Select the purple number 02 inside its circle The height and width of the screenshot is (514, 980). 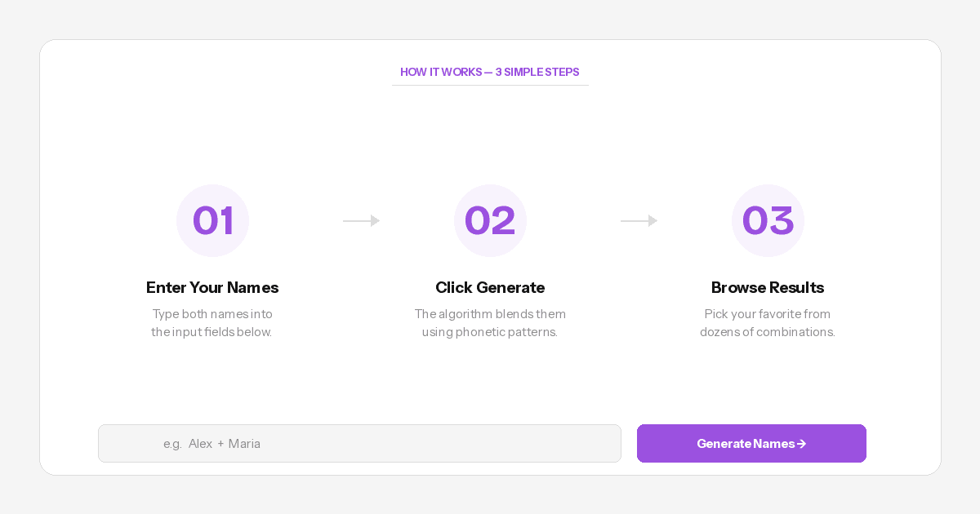coord(490,220)
